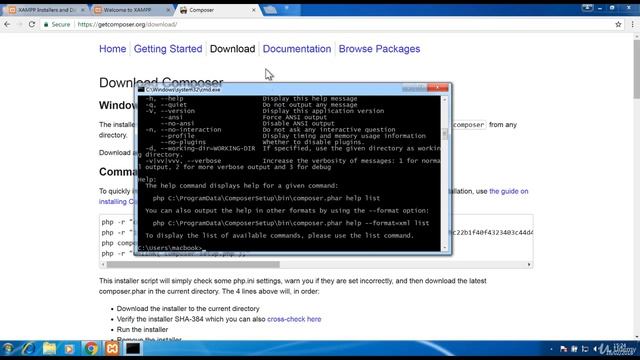Open the Windows Start menu
Image resolution: width=640 pixels, height=360 pixels.
coord(8,349)
